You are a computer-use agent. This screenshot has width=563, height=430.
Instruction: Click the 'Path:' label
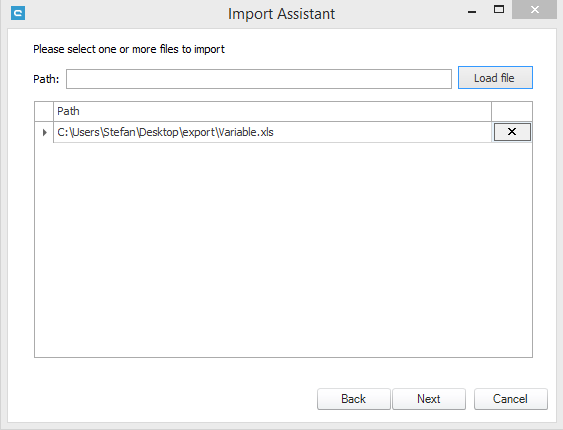pyautogui.click(x=46, y=79)
